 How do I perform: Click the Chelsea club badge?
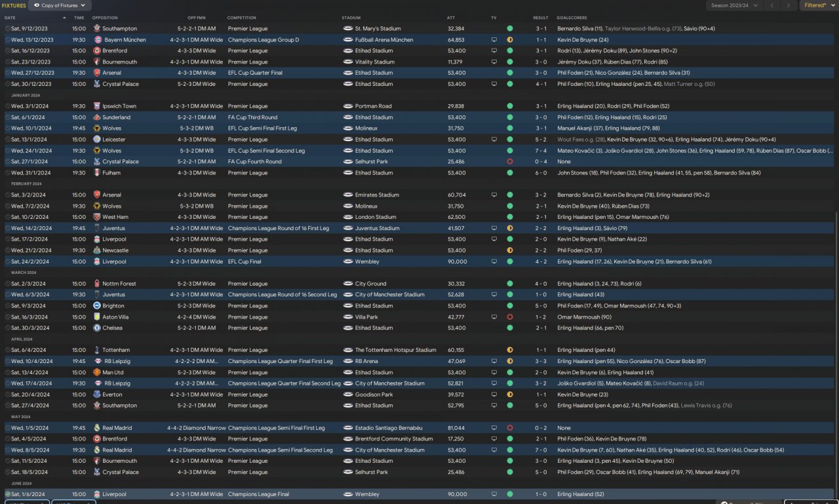tap(97, 328)
